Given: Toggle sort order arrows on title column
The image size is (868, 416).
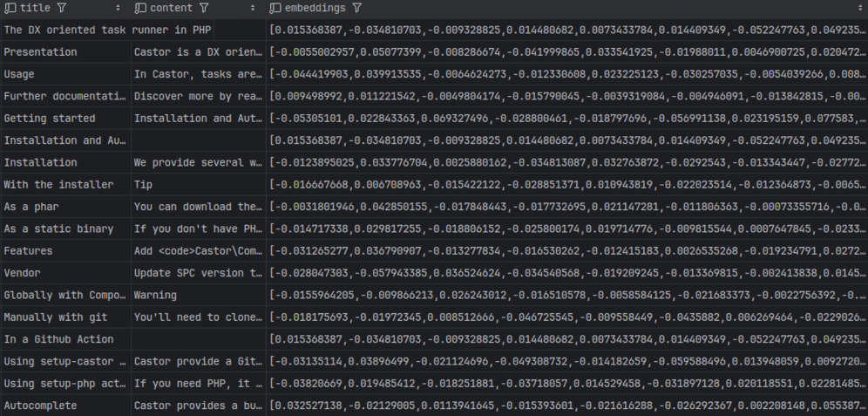Looking at the screenshot, I should coord(119,9).
